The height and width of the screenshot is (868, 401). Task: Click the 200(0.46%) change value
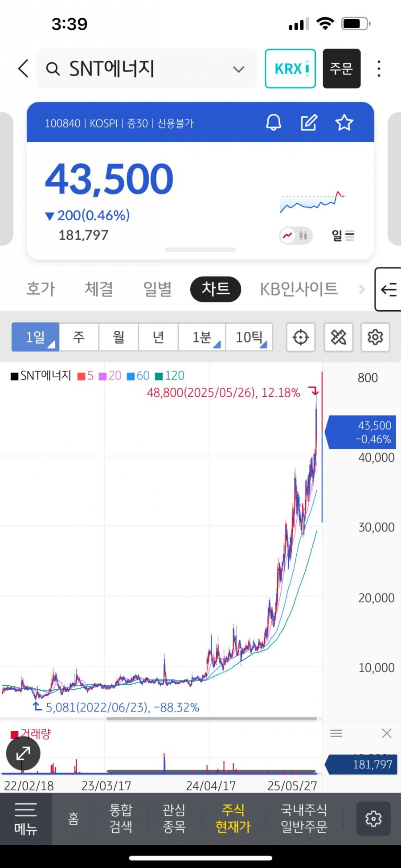point(87,215)
